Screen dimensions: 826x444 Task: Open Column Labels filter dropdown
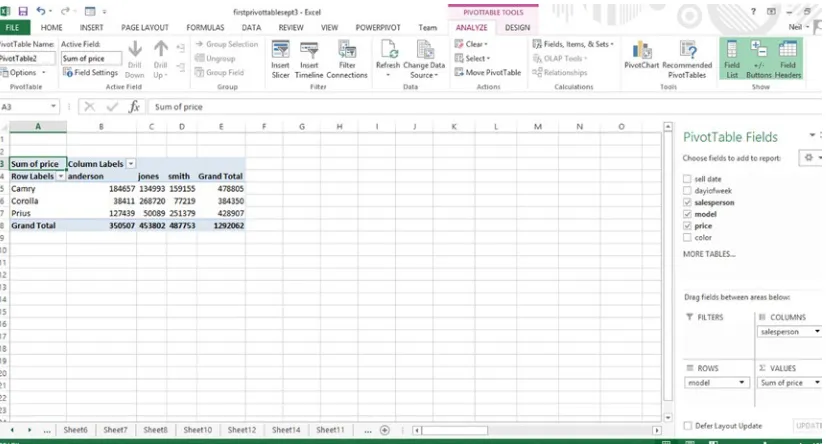[131, 164]
